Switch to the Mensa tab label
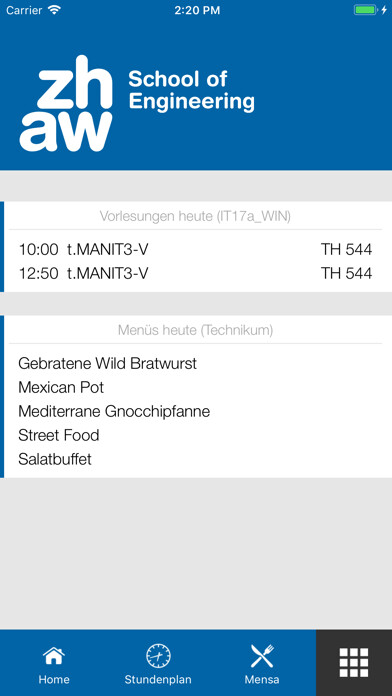Viewport: 392px width, 696px height. (262, 679)
